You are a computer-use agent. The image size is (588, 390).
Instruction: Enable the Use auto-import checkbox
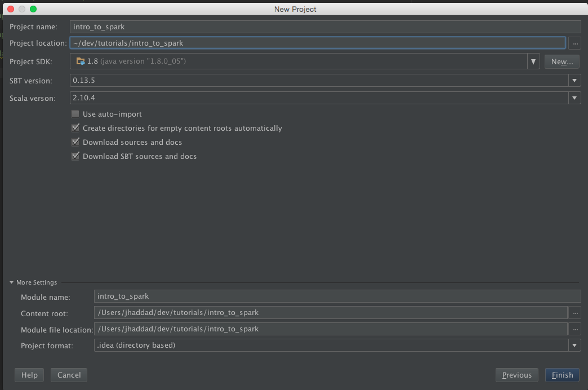coord(75,114)
